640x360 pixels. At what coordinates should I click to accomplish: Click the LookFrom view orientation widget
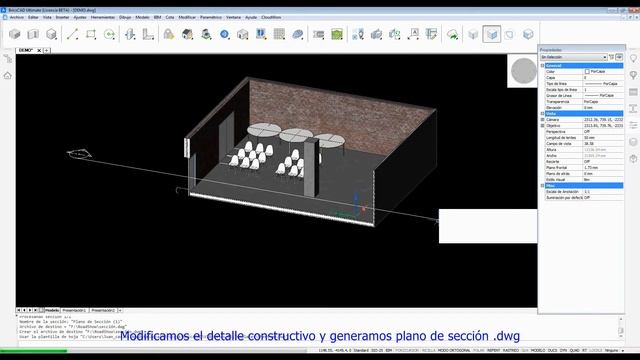coord(523,71)
